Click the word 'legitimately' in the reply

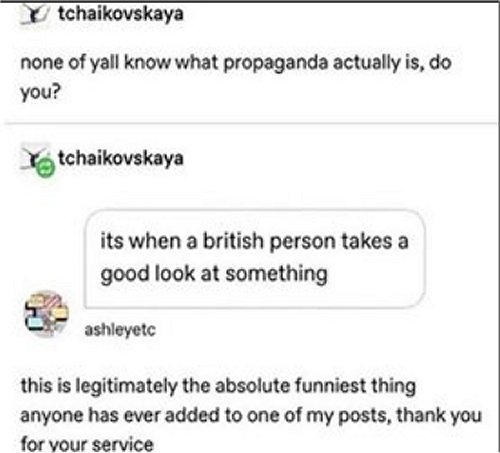[126, 387]
